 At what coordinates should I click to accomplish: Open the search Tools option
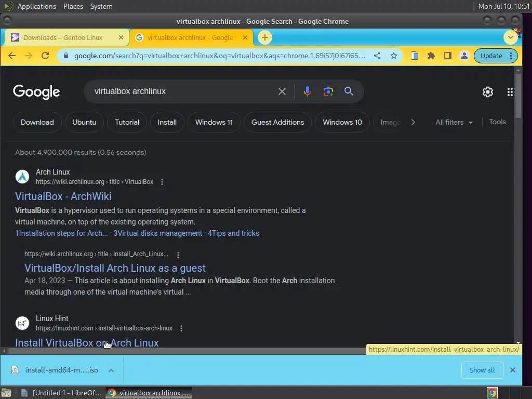(x=497, y=122)
